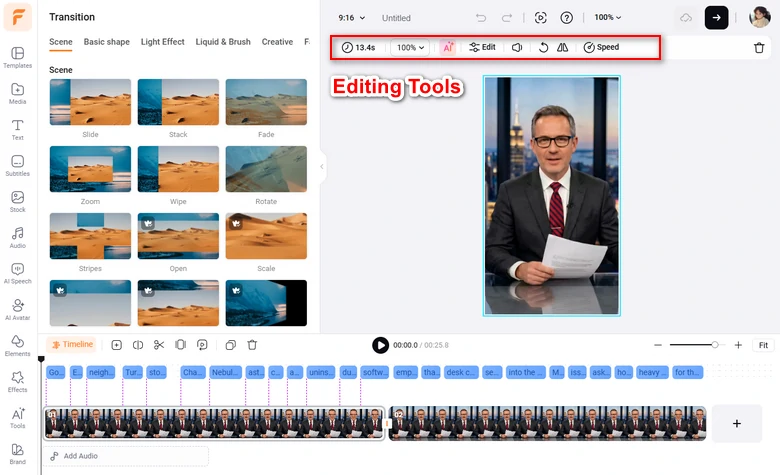Viewport: 780px width, 475px height.
Task: Click the timeline zoom slider handle
Action: pos(715,345)
